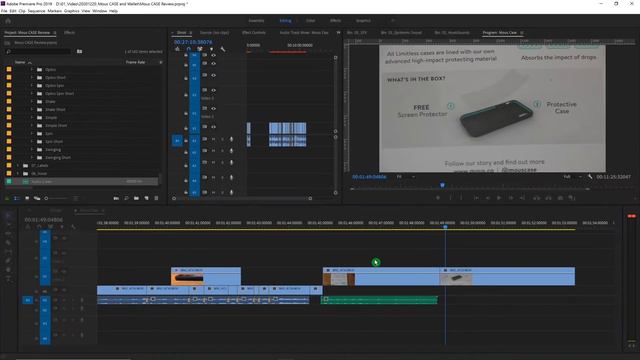640x360 pixels.
Task: Open the Markers menu
Action: [54, 11]
